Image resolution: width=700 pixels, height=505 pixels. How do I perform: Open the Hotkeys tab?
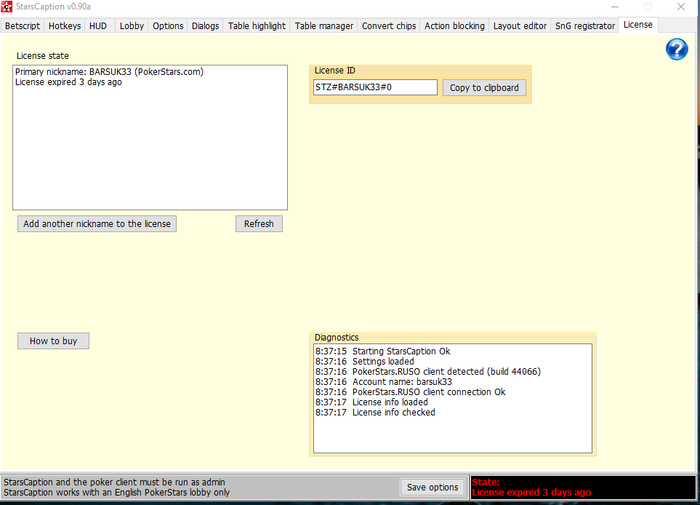coord(65,26)
